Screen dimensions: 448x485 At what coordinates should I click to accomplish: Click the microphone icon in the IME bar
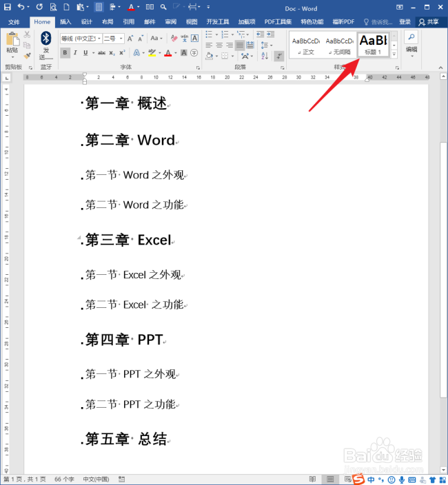click(402, 479)
